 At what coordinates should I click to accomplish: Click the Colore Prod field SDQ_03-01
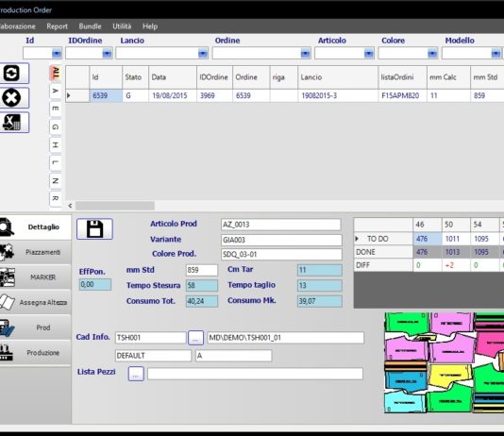pyautogui.click(x=281, y=254)
